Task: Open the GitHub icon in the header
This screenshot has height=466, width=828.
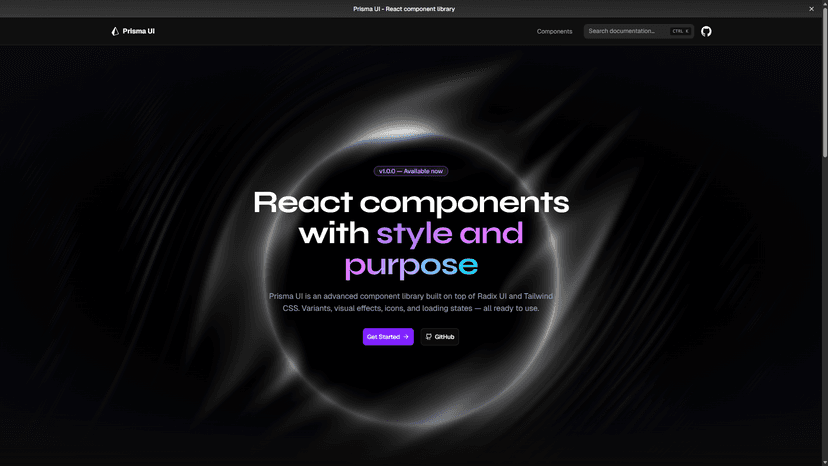Action: (706, 31)
